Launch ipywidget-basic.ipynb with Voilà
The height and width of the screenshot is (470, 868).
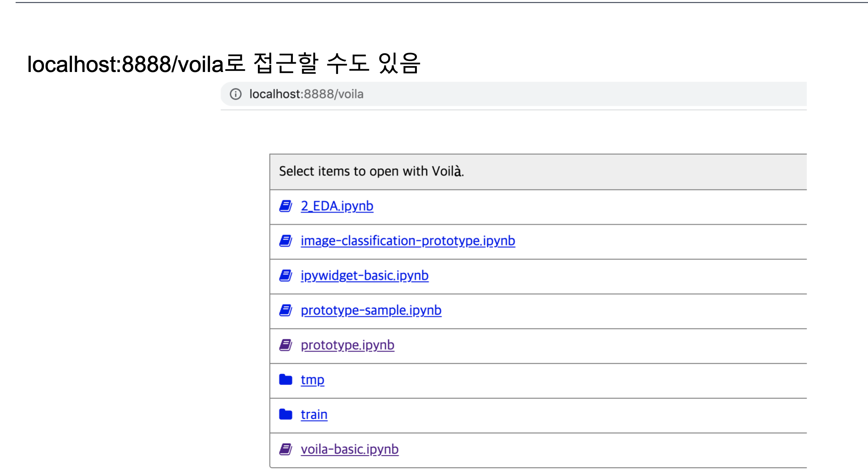pyautogui.click(x=364, y=275)
